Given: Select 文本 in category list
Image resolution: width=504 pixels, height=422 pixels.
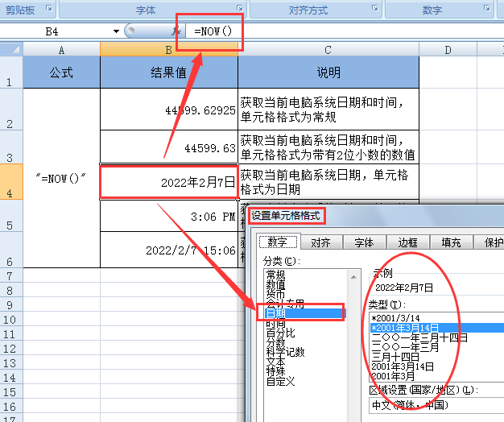Looking at the screenshot, I should 275,362.
